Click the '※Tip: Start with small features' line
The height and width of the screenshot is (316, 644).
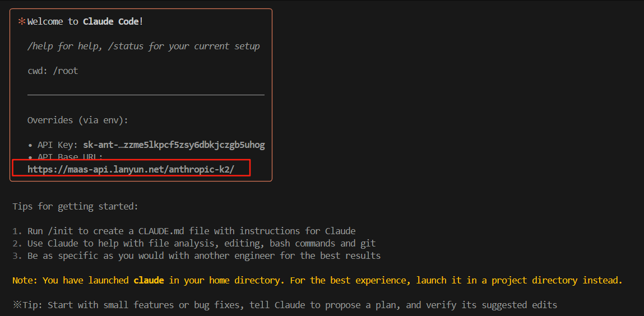click(x=285, y=305)
